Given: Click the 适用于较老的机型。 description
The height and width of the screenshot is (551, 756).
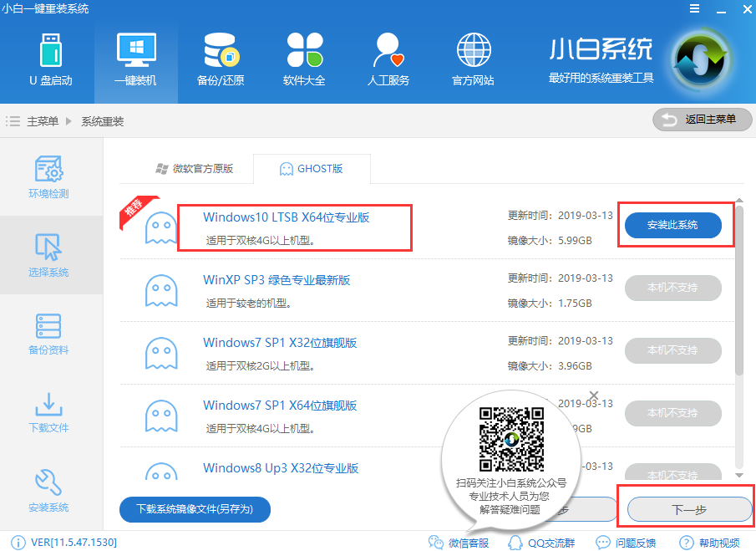Looking at the screenshot, I should (248, 303).
